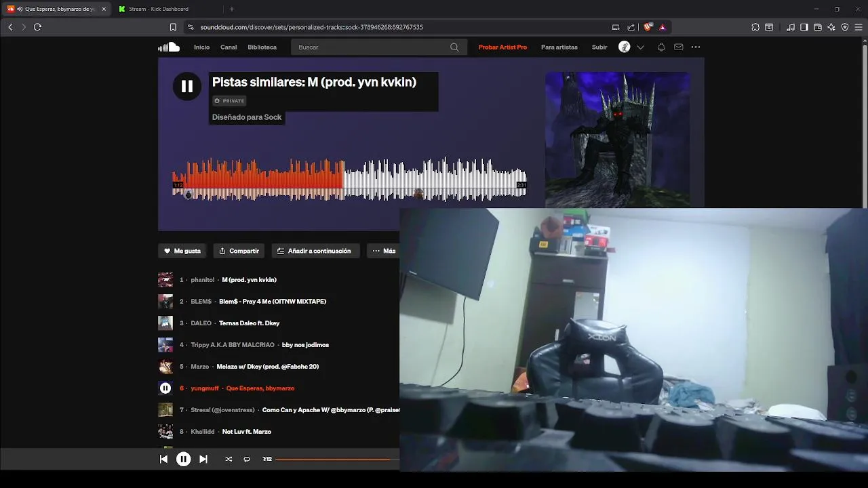Seek within the large orange waveform

349,180
